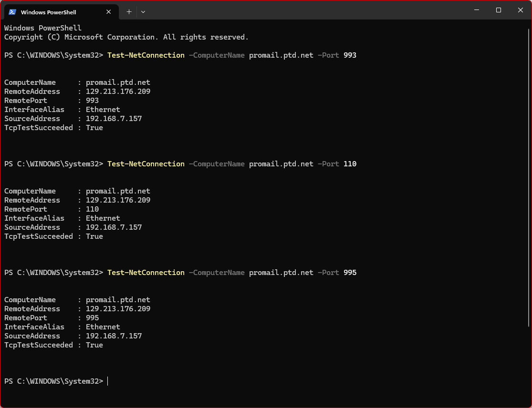Close the terminal window
The width and height of the screenshot is (532, 408).
[521, 10]
